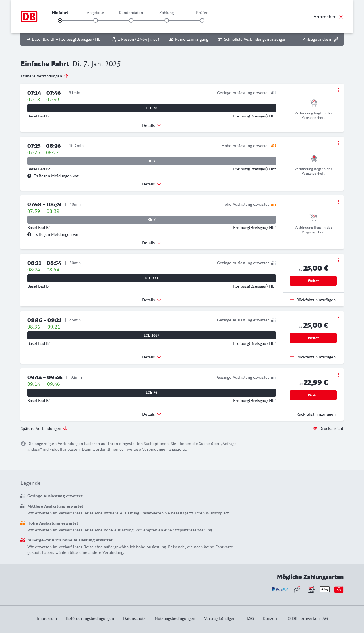
Task: Open three-dot menu for ICE 372 connection
Action: click(x=338, y=260)
